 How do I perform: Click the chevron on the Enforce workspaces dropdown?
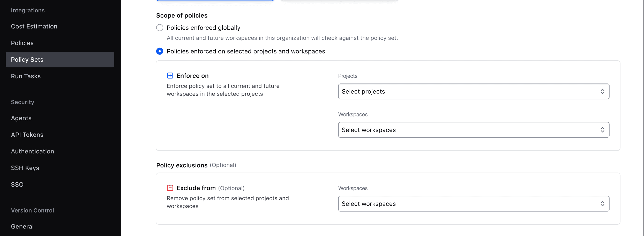pyautogui.click(x=603, y=130)
